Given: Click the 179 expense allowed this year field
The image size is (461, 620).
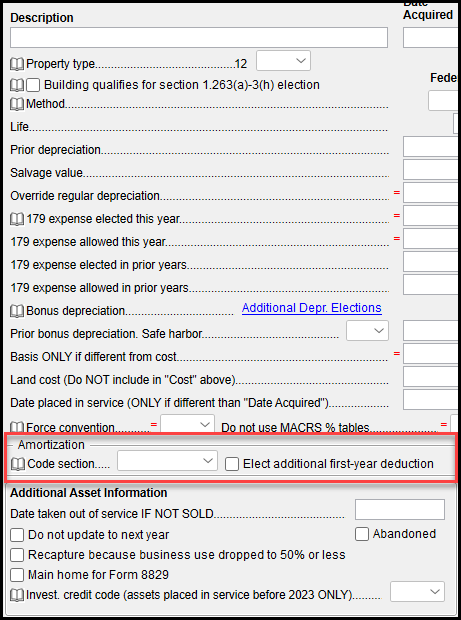Looking at the screenshot, I should pos(432,238).
